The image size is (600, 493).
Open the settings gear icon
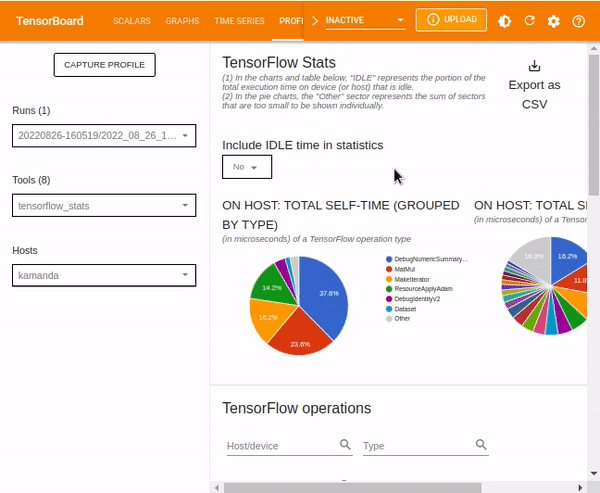click(x=554, y=21)
